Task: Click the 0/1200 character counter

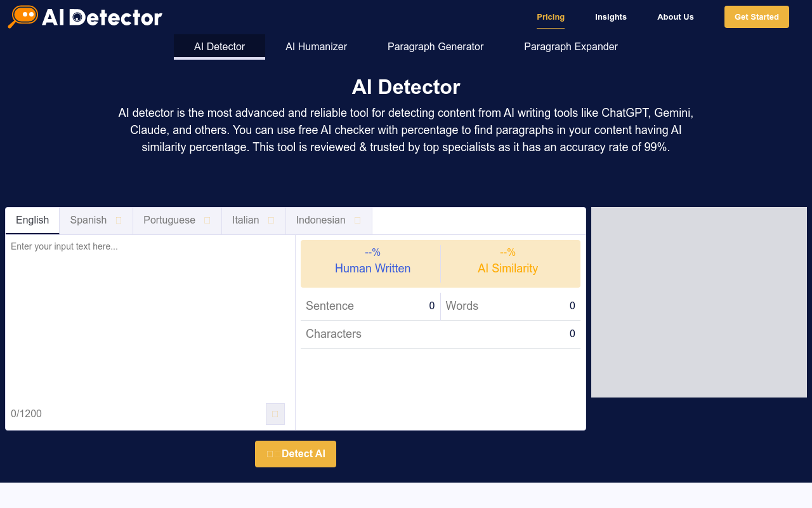Action: (26, 414)
